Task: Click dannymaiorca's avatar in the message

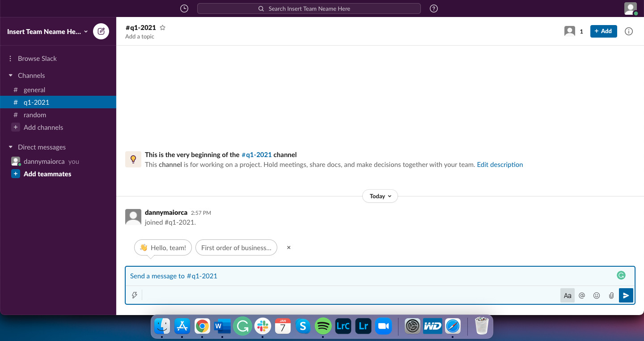Action: [x=133, y=217]
